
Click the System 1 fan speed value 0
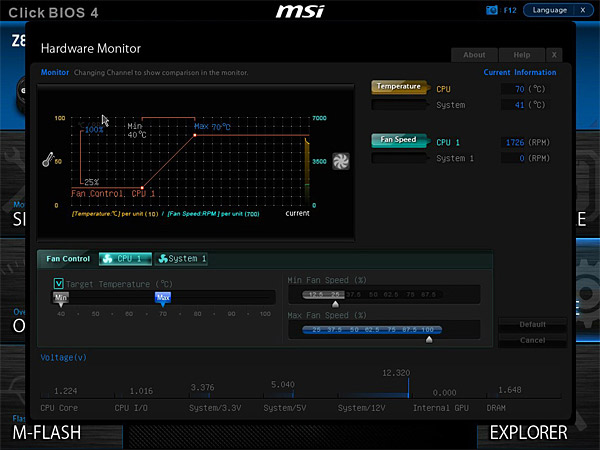coord(522,158)
